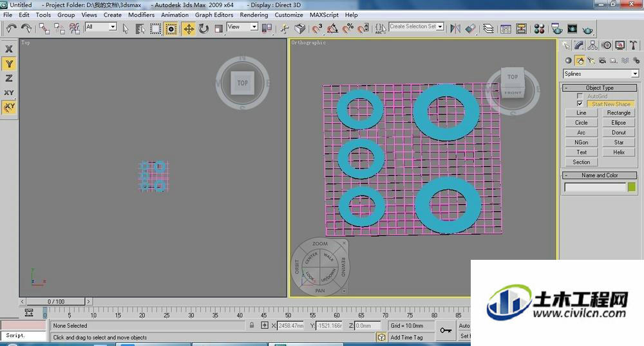
Task: Click the Align tool icon
Action: coord(471,28)
